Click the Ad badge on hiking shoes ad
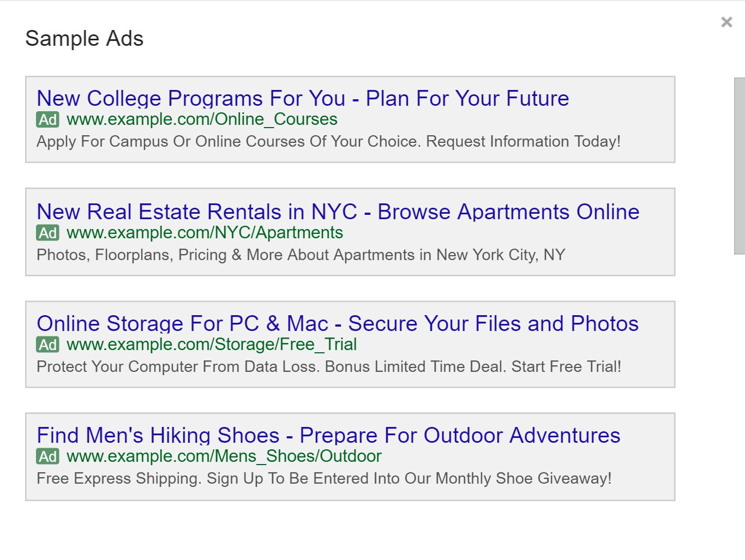This screenshot has height=560, width=745. click(x=47, y=456)
